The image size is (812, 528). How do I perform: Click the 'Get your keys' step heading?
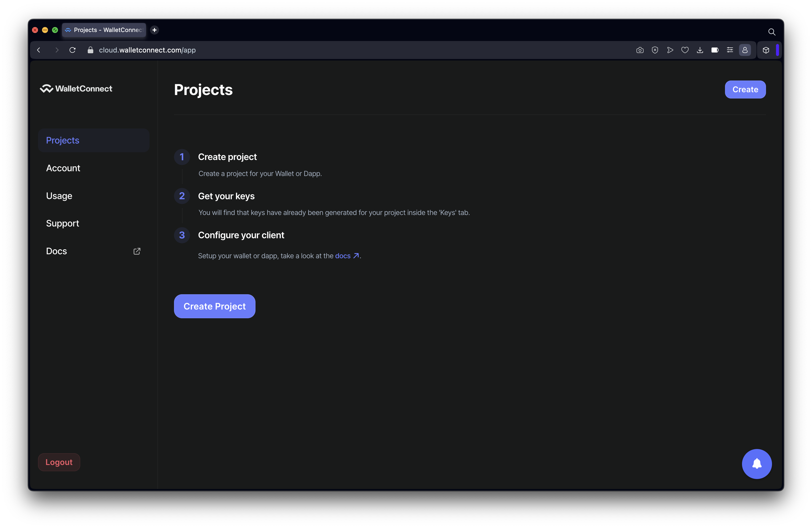(226, 196)
